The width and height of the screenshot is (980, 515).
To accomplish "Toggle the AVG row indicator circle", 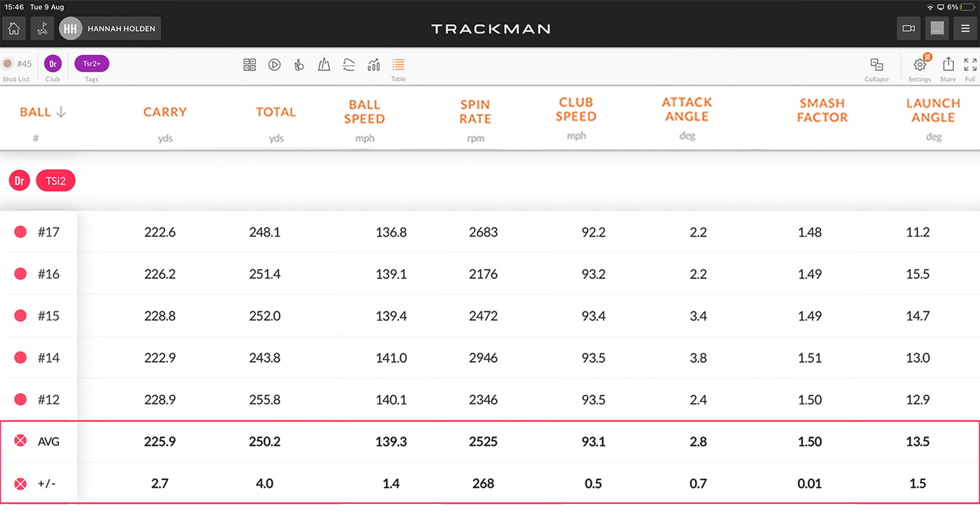I will 20,441.
